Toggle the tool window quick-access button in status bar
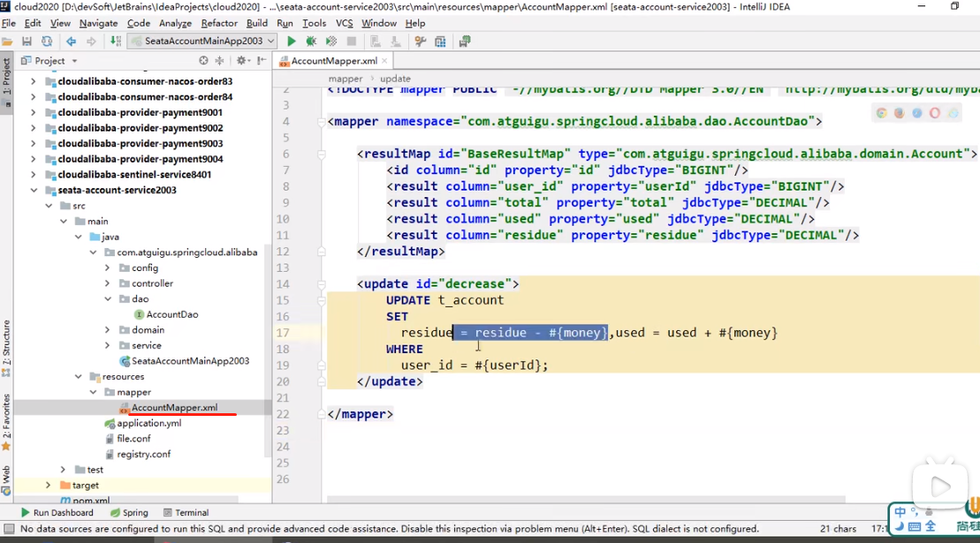 8,529
